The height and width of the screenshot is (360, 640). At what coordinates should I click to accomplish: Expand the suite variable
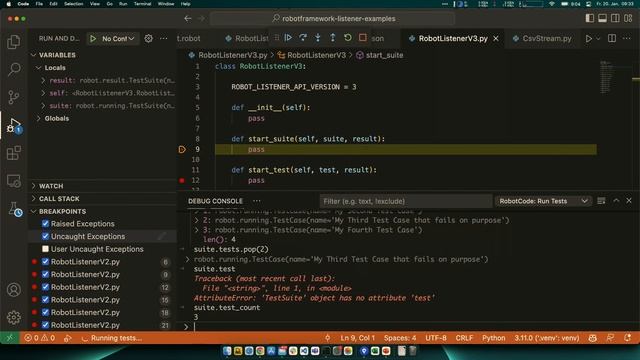(x=43, y=106)
